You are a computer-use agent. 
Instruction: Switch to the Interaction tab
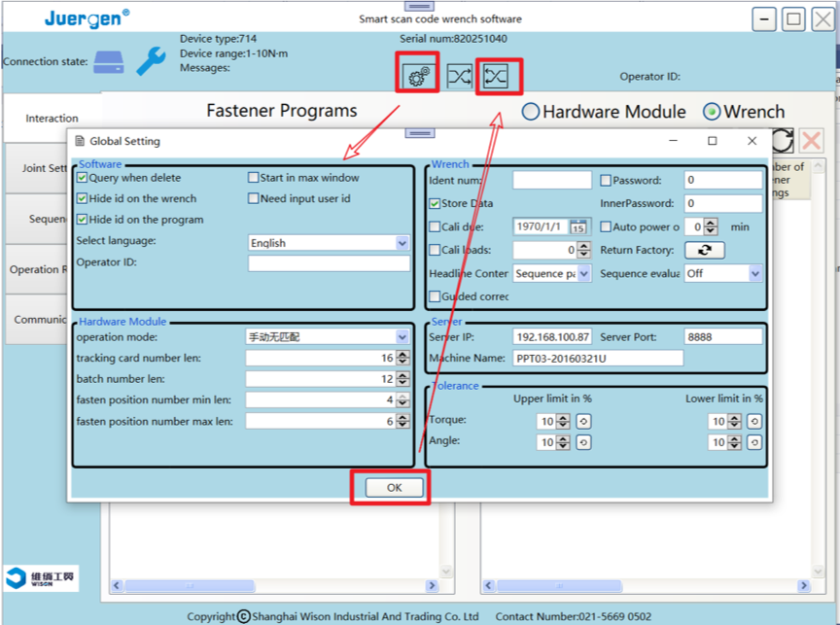pyautogui.click(x=52, y=119)
